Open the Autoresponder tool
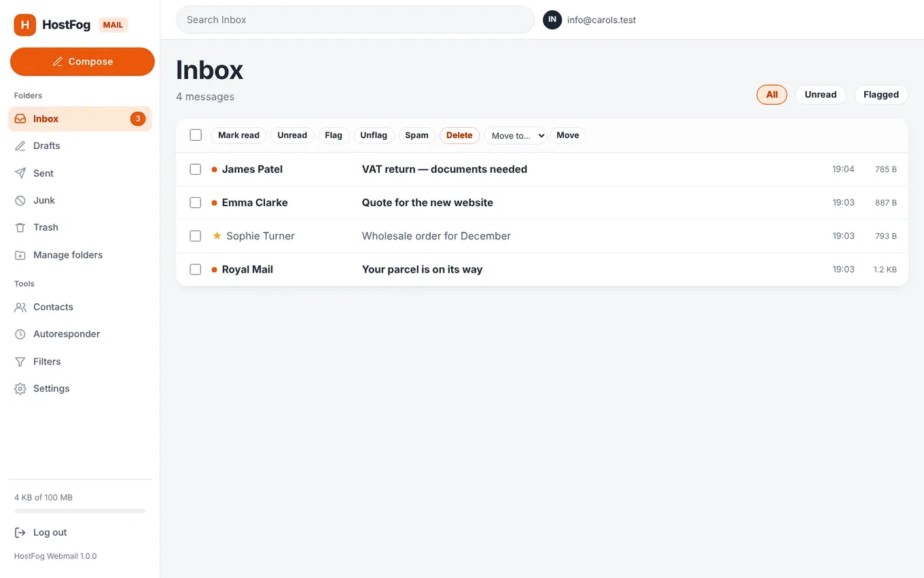The image size is (924, 578). [80, 335]
